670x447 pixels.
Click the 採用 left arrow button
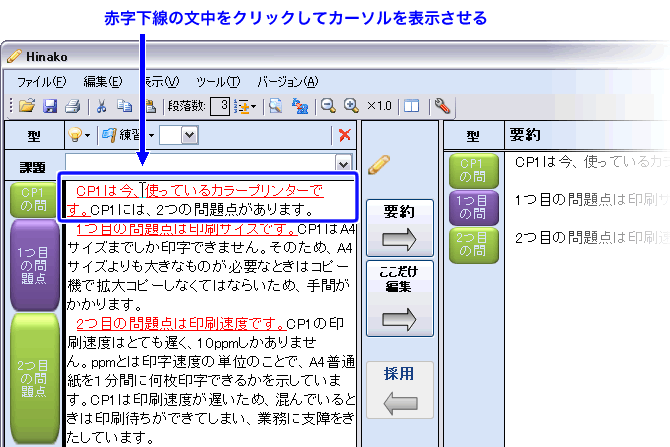pyautogui.click(x=400, y=390)
